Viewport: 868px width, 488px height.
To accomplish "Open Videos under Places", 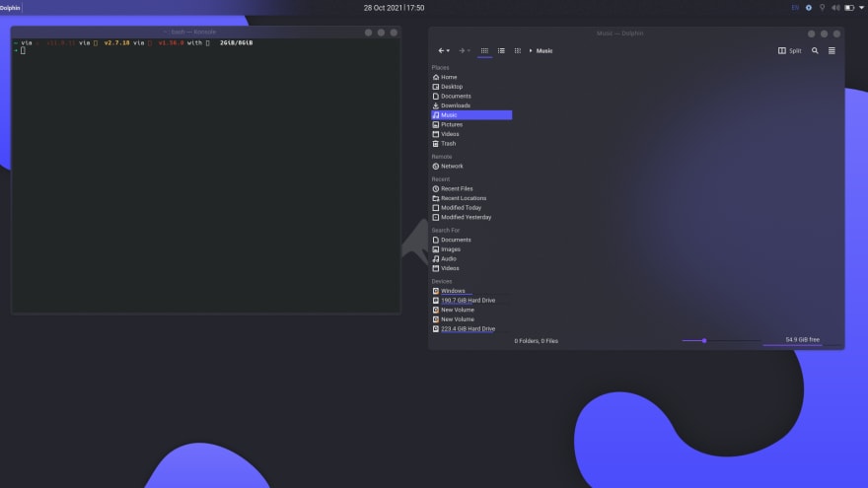I will click(x=471, y=134).
